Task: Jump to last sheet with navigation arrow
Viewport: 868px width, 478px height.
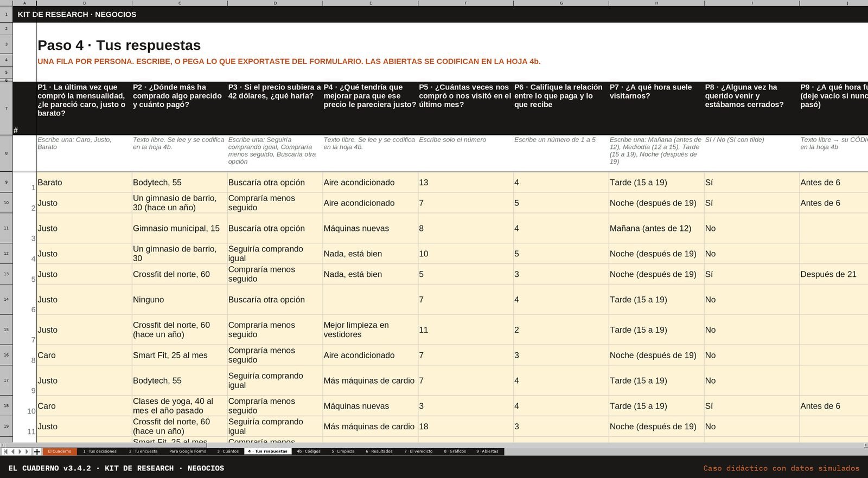Action: (28, 451)
